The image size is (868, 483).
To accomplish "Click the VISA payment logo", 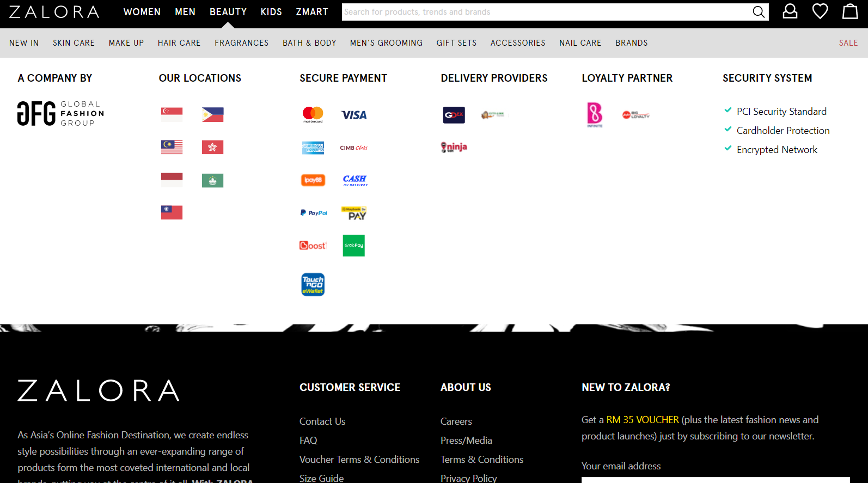I will tap(354, 115).
